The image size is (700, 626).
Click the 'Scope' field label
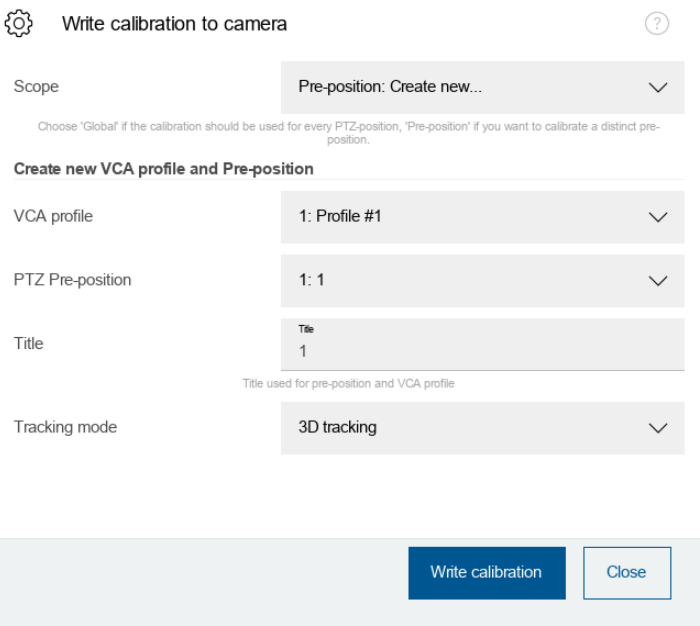(x=36, y=87)
